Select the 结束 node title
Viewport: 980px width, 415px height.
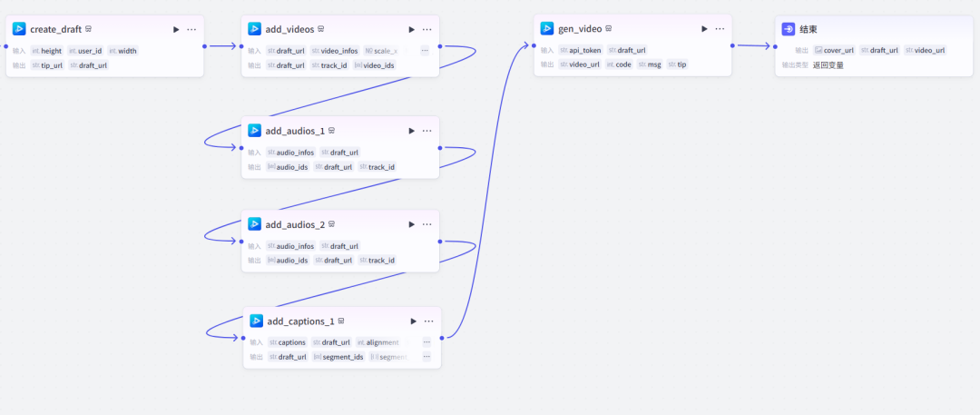808,29
